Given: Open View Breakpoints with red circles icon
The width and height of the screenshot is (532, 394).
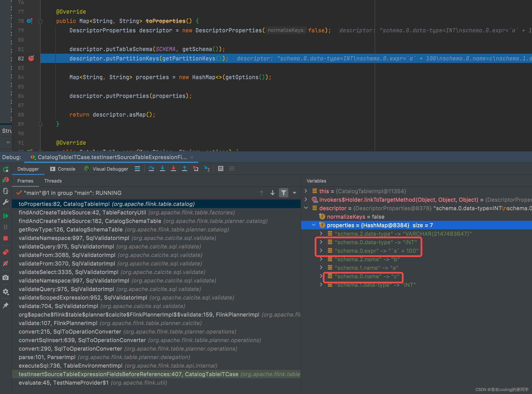Looking at the screenshot, I should (x=6, y=252).
